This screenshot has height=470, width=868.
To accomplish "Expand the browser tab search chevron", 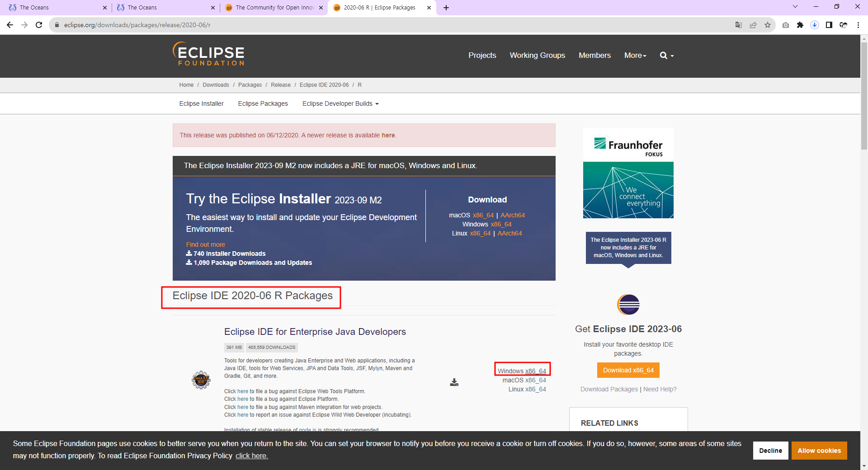I will (795, 7).
